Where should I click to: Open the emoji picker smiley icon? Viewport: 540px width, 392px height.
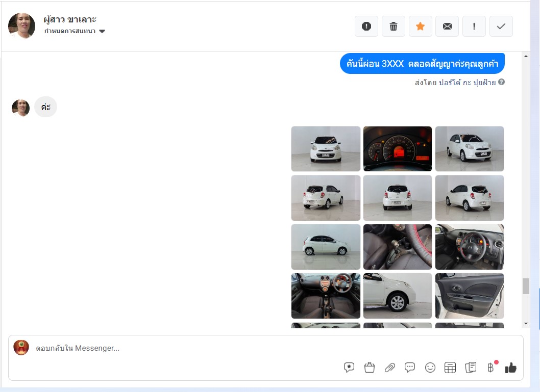[430, 368]
